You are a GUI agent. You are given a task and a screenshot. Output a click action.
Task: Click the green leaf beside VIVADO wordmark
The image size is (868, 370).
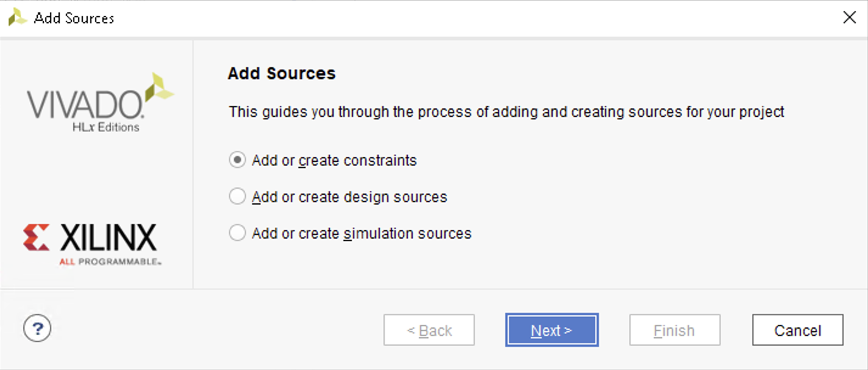pos(159,87)
